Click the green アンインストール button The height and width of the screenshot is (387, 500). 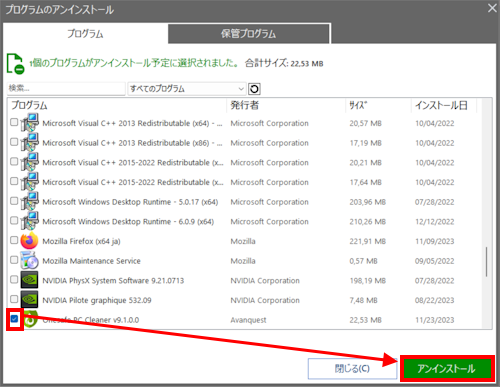pyautogui.click(x=447, y=369)
